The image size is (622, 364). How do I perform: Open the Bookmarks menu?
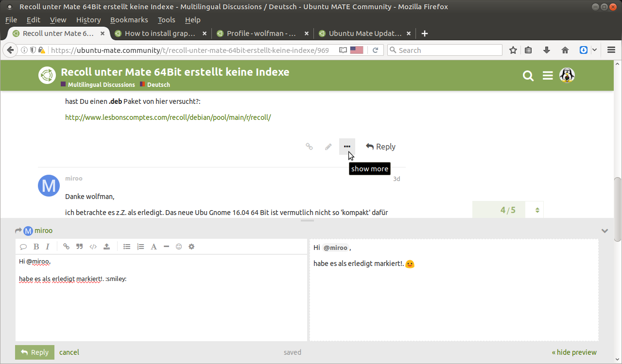coord(129,20)
